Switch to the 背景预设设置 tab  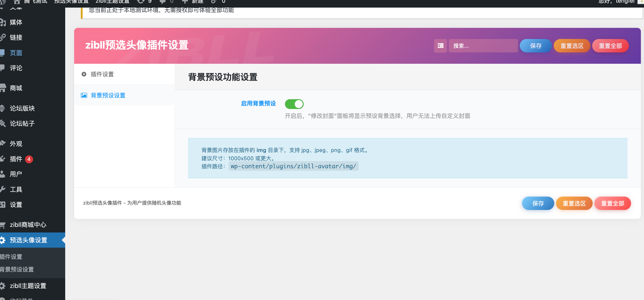point(107,95)
